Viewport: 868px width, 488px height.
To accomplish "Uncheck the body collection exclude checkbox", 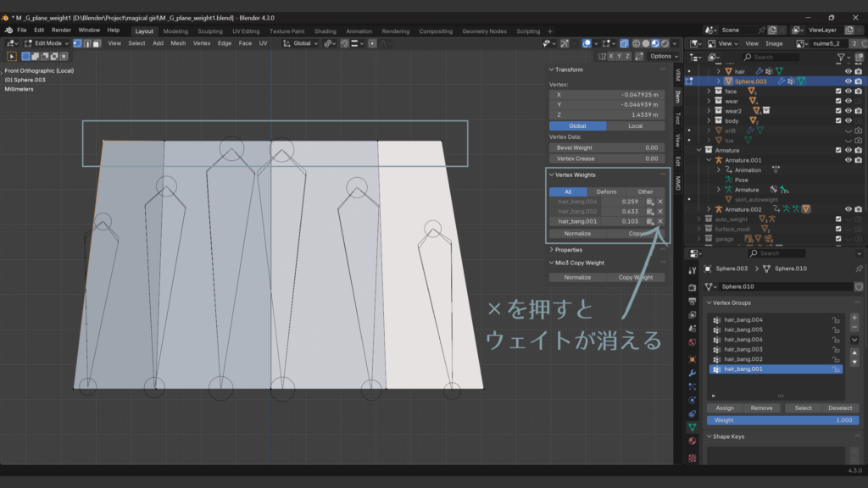I will [837, 120].
